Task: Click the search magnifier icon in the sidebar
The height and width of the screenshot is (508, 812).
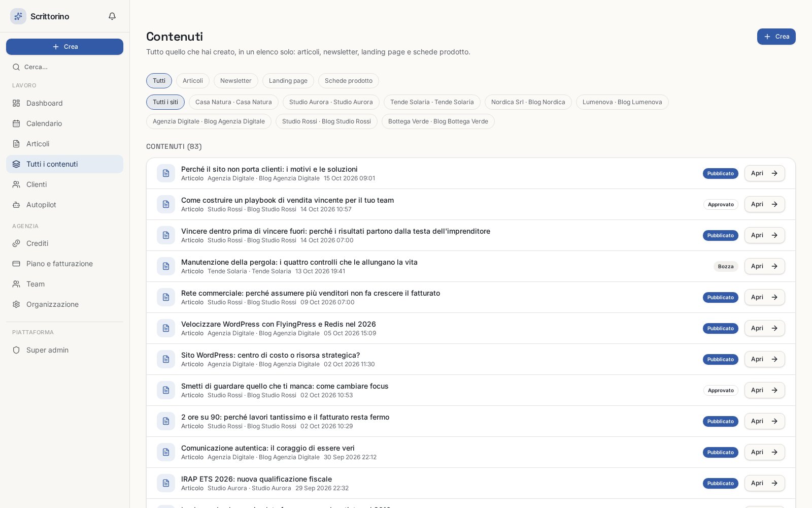Action: pos(16,67)
